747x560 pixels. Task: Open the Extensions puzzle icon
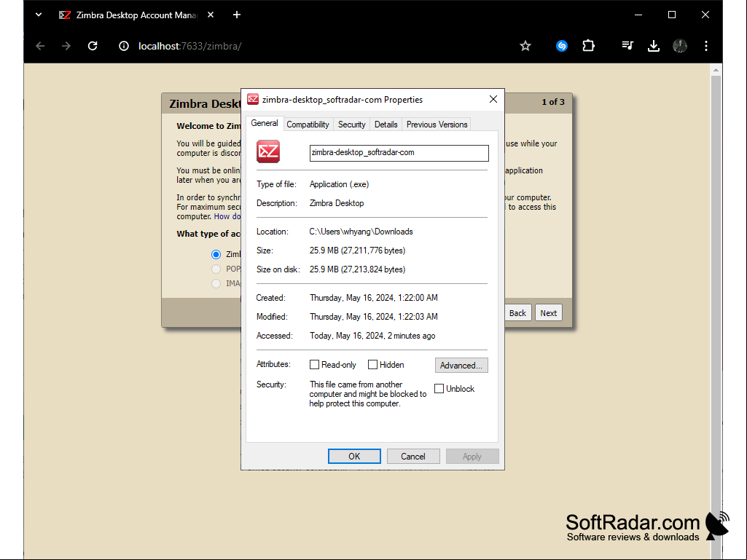(x=588, y=46)
